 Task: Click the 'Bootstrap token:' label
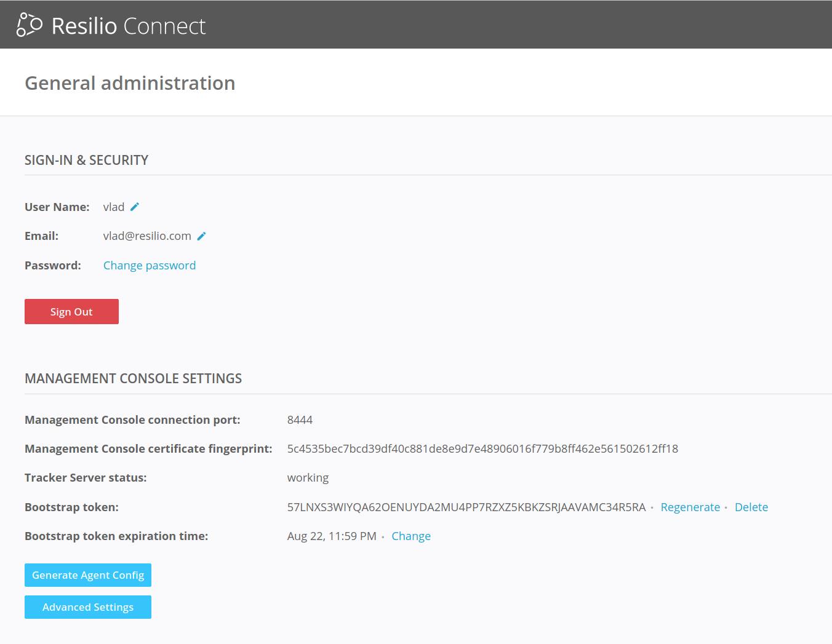71,507
